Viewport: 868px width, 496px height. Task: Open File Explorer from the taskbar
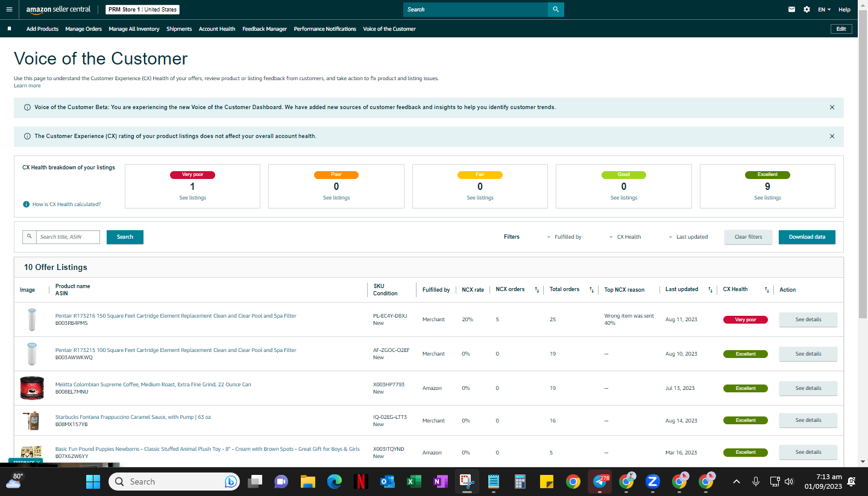308,482
